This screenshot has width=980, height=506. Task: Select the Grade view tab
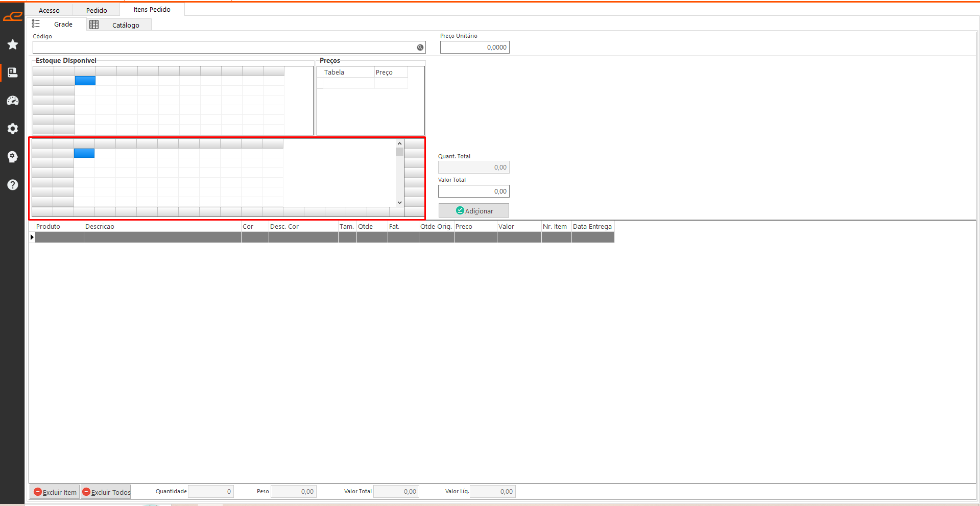pyautogui.click(x=56, y=25)
